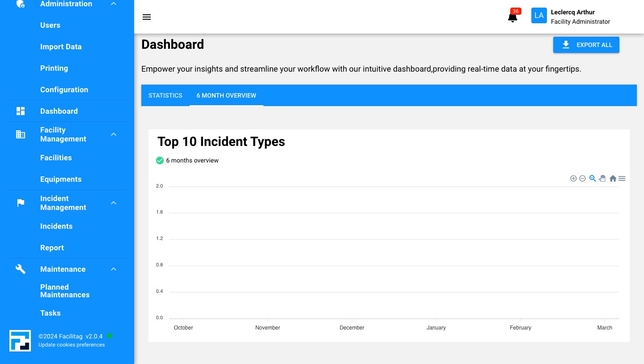This screenshot has width=644, height=364.
Task: Select the 6 Month Overview tab
Action: [226, 95]
